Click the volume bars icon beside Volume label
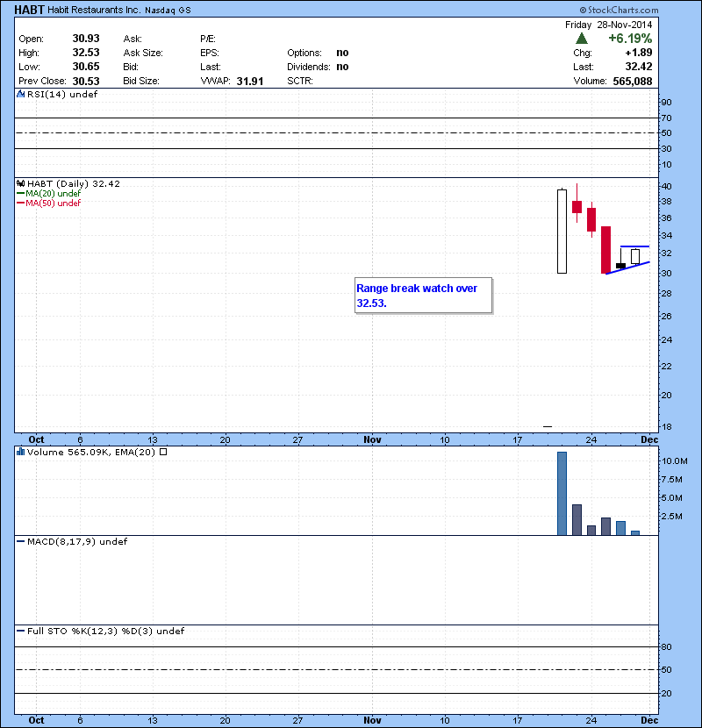This screenshot has width=702, height=728. (x=20, y=452)
